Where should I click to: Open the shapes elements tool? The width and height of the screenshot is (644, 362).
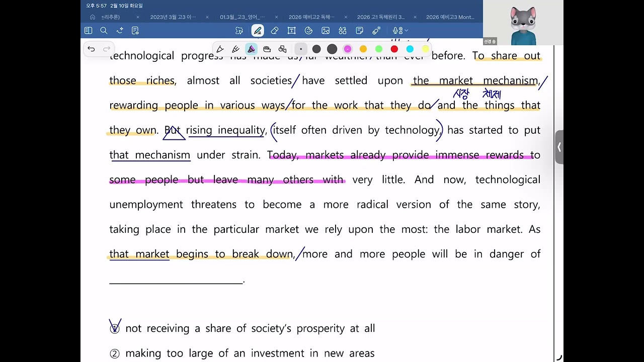343,31
